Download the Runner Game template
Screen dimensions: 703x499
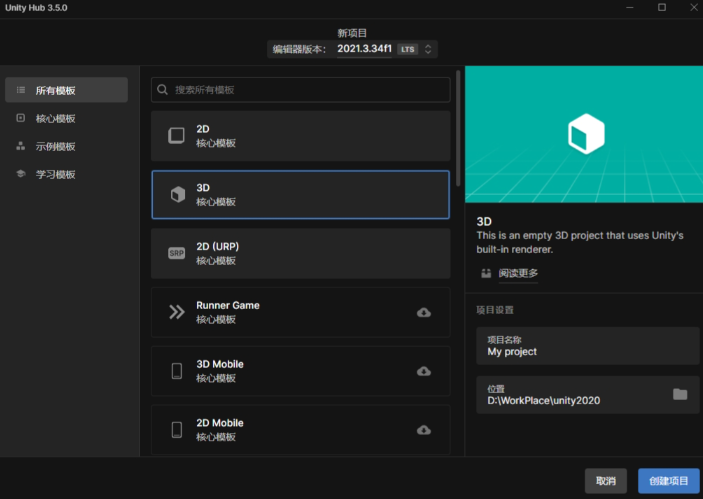coord(424,313)
